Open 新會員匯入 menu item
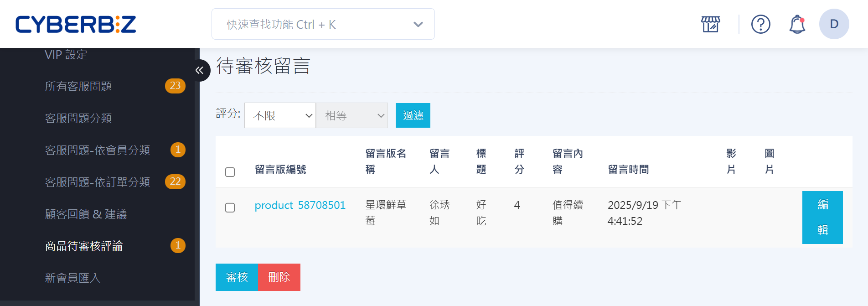The height and width of the screenshot is (306, 868). point(72,278)
